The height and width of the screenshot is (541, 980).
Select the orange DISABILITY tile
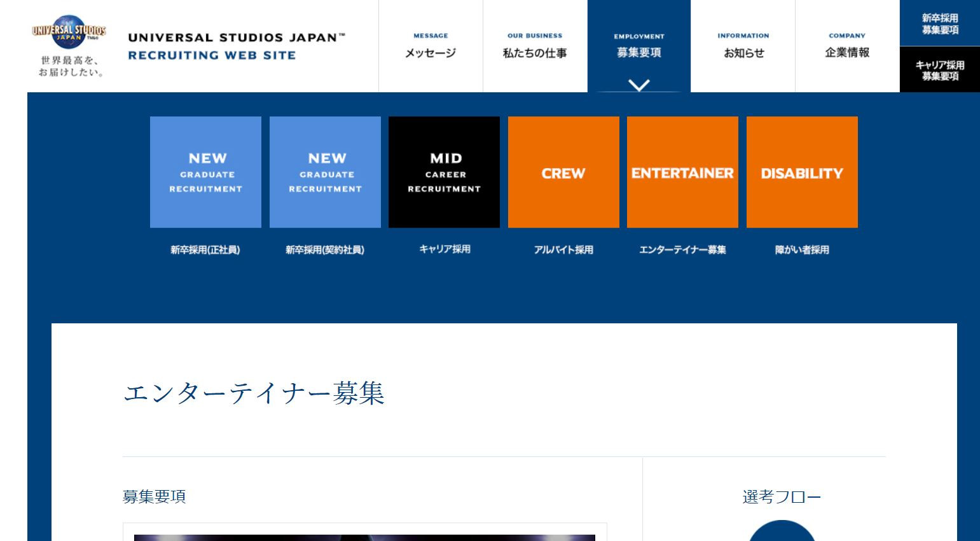pyautogui.click(x=802, y=172)
